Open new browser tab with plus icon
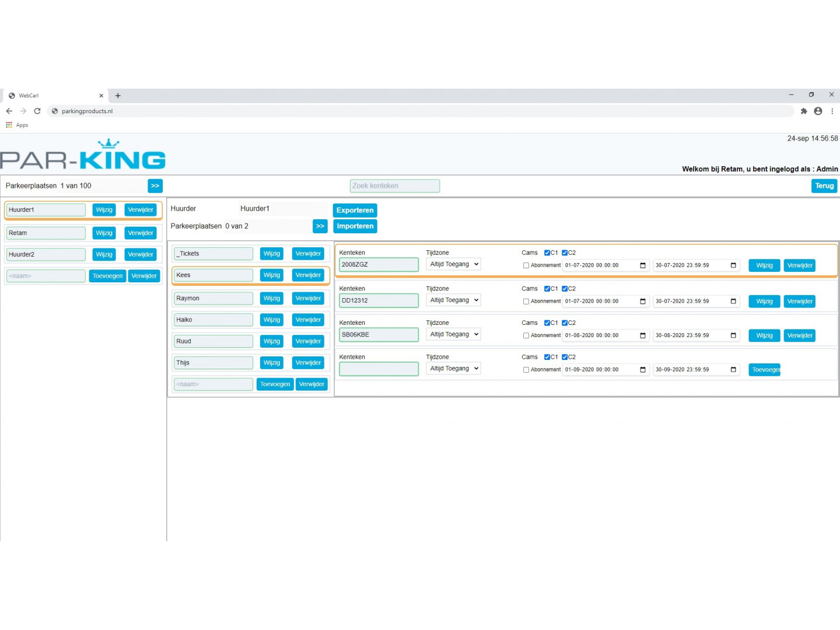The width and height of the screenshot is (840, 630). (x=118, y=96)
